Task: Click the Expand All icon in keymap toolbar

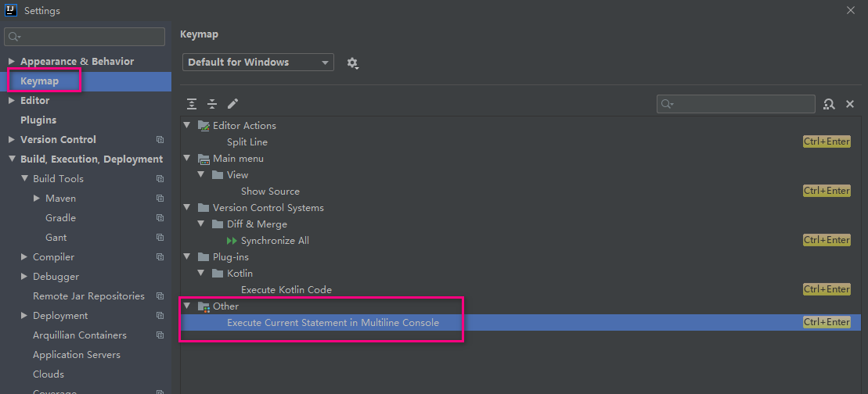Action: coord(192,103)
